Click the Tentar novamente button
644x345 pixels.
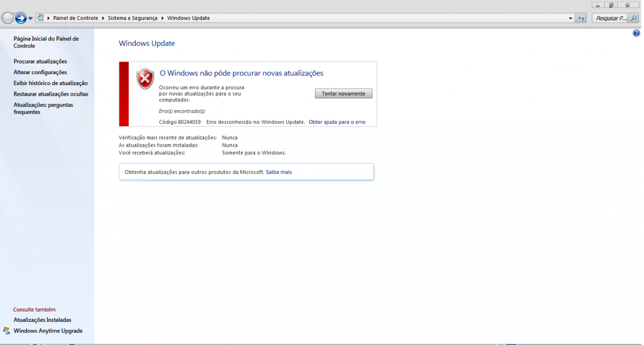[343, 94]
